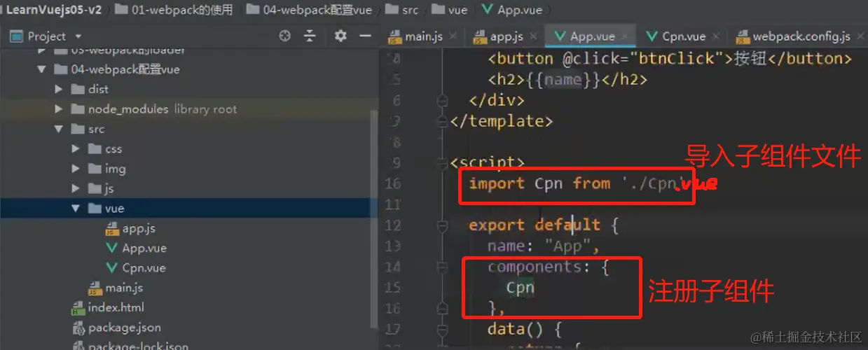Expand the img folder arrow

coord(76,169)
